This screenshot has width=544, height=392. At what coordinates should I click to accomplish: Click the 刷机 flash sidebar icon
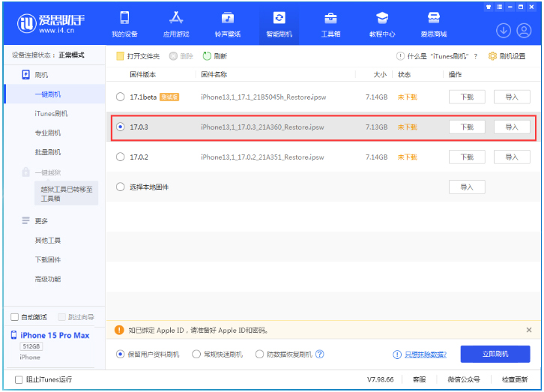25,75
